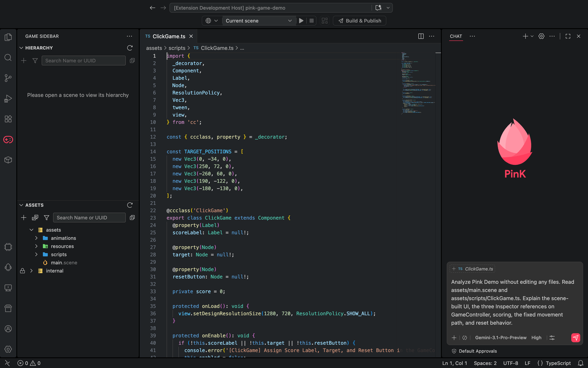Click the rocket icon in the activity bar
Viewport: 588px width, 368px height.
coord(8,267)
